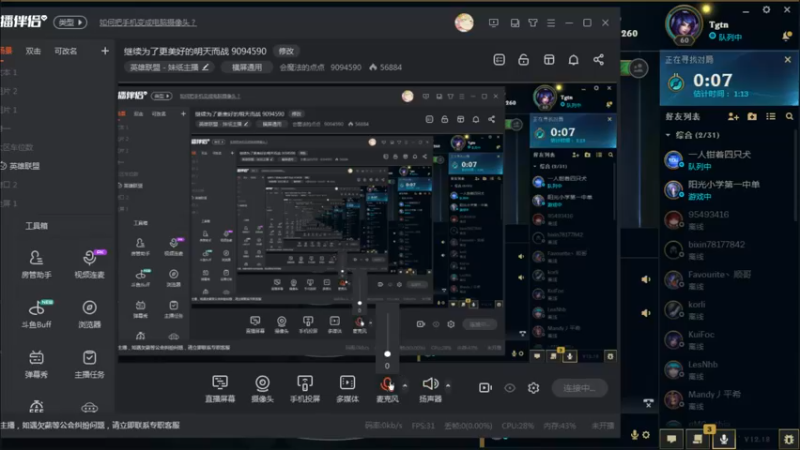Open notifications bell in companion app

click(573, 60)
